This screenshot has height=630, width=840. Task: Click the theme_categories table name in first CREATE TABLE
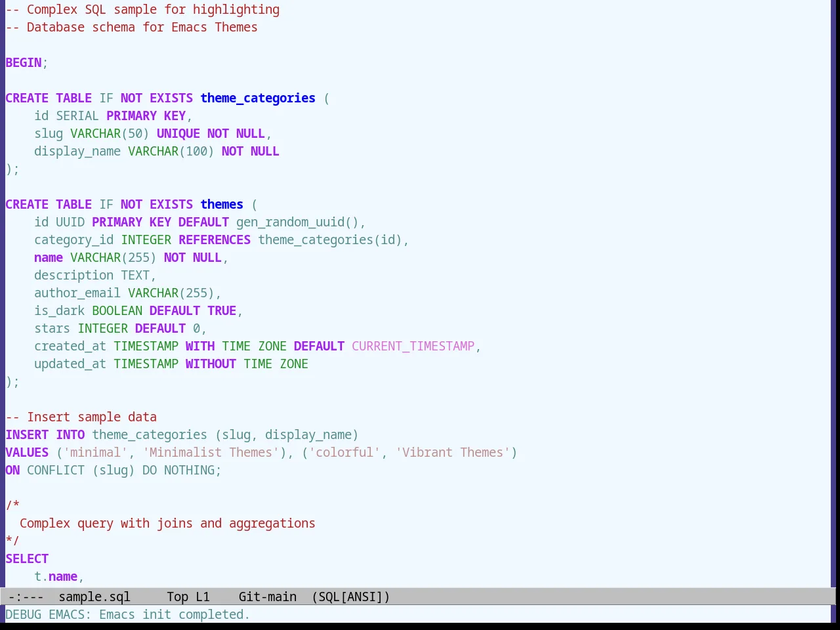click(x=258, y=98)
